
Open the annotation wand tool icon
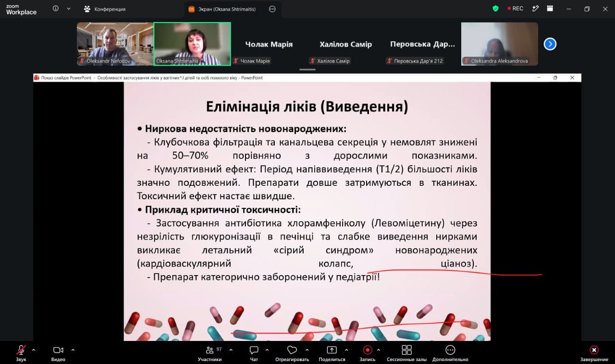tap(536, 9)
